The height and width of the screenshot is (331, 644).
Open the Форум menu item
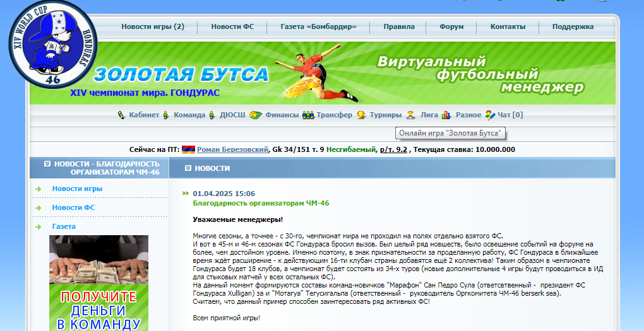[x=451, y=26]
